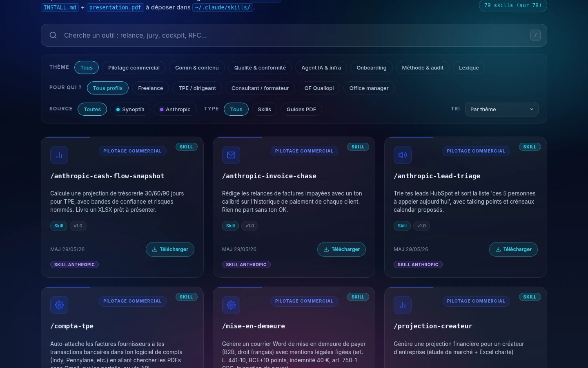Click the v1.0 tag on lead-triage card
This screenshot has height=368, width=588.
click(x=421, y=226)
